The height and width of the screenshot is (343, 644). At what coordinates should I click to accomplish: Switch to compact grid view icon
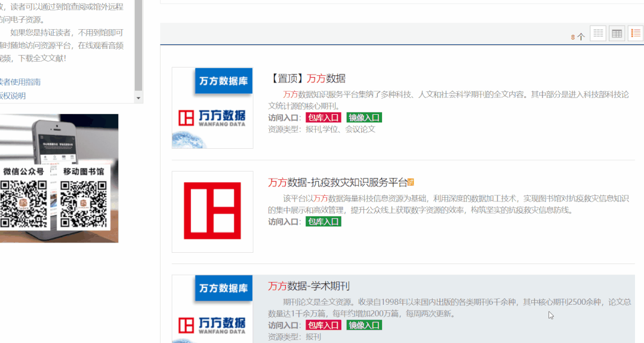pyautogui.click(x=598, y=33)
